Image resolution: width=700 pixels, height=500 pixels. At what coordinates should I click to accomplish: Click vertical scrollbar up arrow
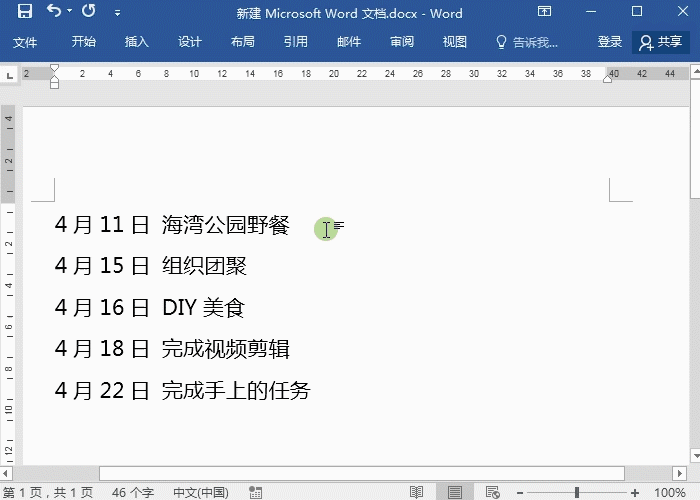(x=696, y=71)
